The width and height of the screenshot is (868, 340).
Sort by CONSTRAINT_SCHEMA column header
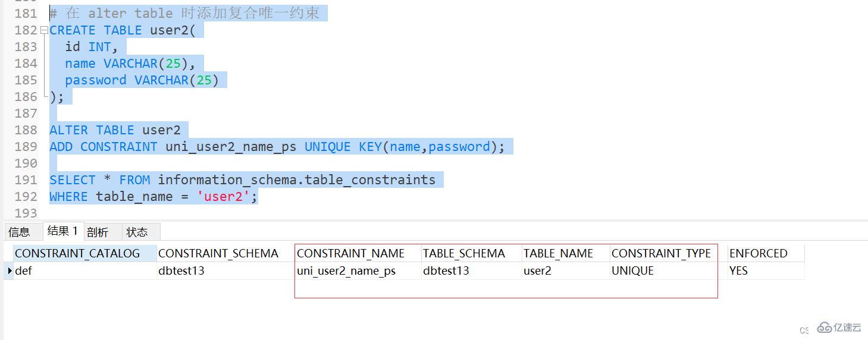pyautogui.click(x=218, y=254)
